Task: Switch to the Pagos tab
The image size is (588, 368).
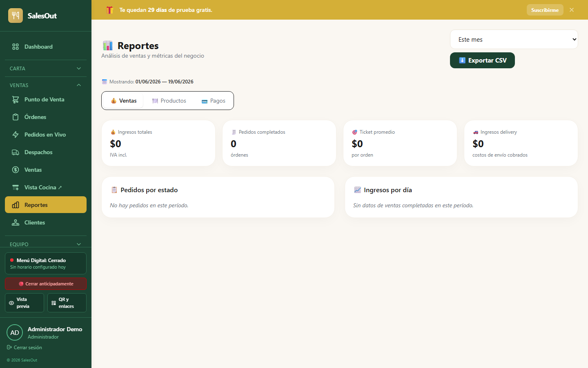Action: click(x=213, y=101)
